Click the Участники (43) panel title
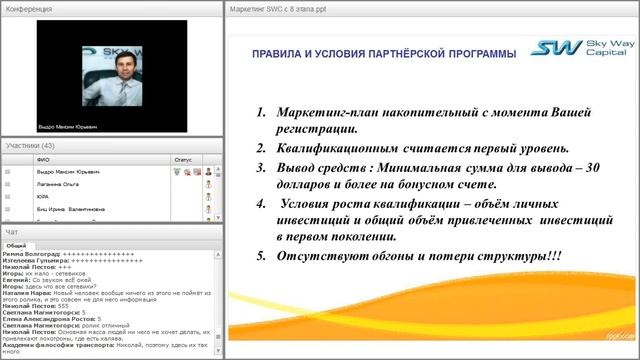 pos(30,146)
